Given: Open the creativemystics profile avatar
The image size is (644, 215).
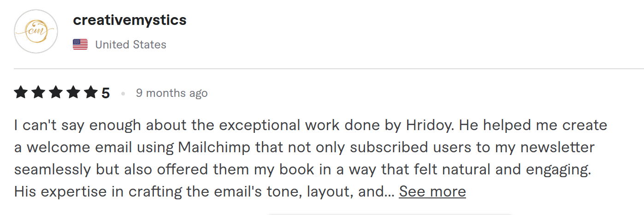Looking at the screenshot, I should pos(36,31).
